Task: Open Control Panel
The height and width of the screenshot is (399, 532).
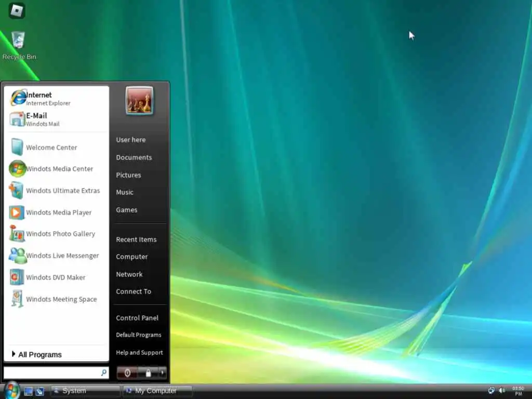Action: click(x=137, y=318)
